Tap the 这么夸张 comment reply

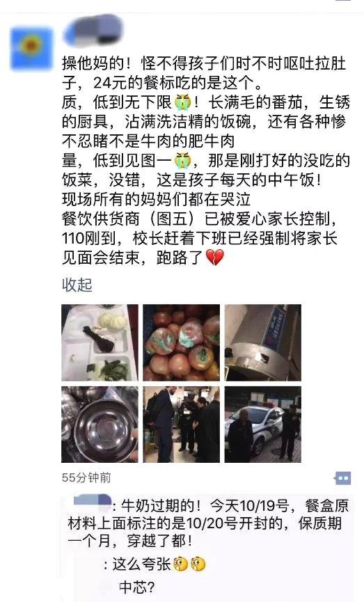coord(155,564)
